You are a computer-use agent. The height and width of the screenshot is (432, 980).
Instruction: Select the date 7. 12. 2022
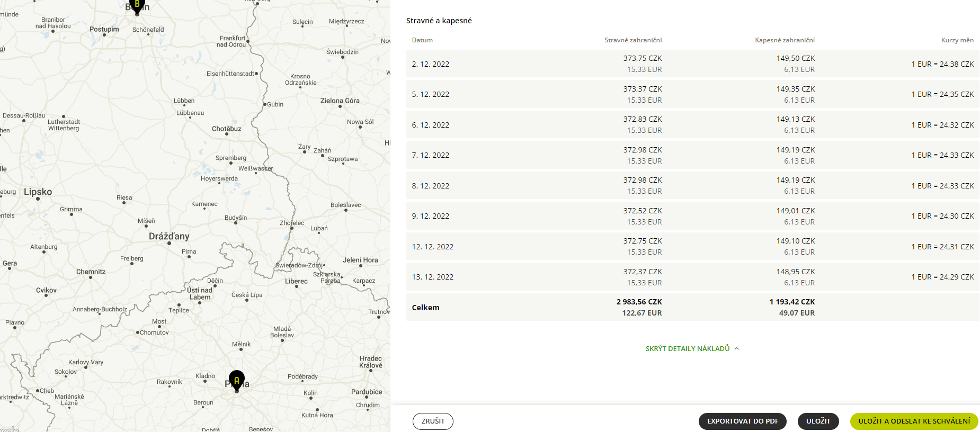tap(431, 155)
